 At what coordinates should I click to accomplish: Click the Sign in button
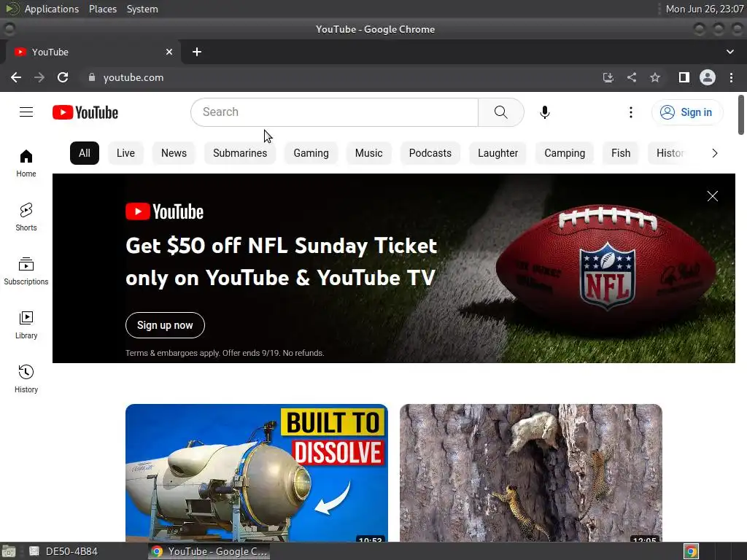(687, 112)
